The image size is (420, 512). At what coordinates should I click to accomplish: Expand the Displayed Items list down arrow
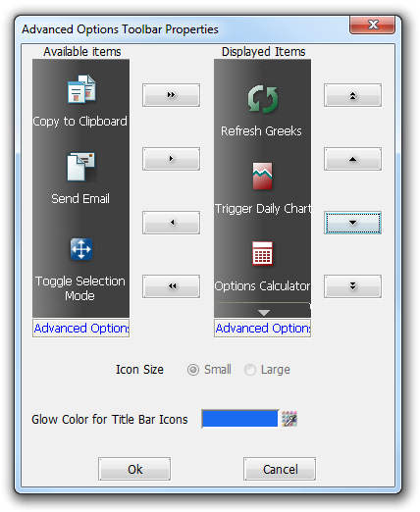point(263,311)
